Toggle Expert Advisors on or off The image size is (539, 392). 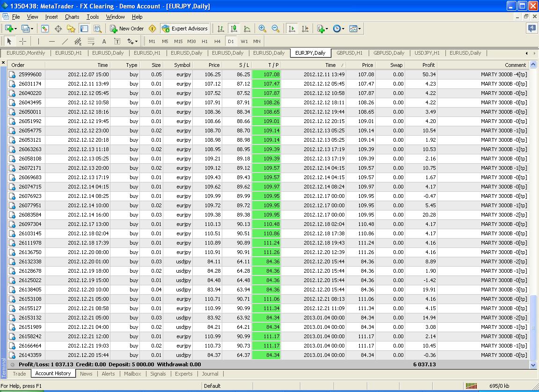click(x=185, y=29)
